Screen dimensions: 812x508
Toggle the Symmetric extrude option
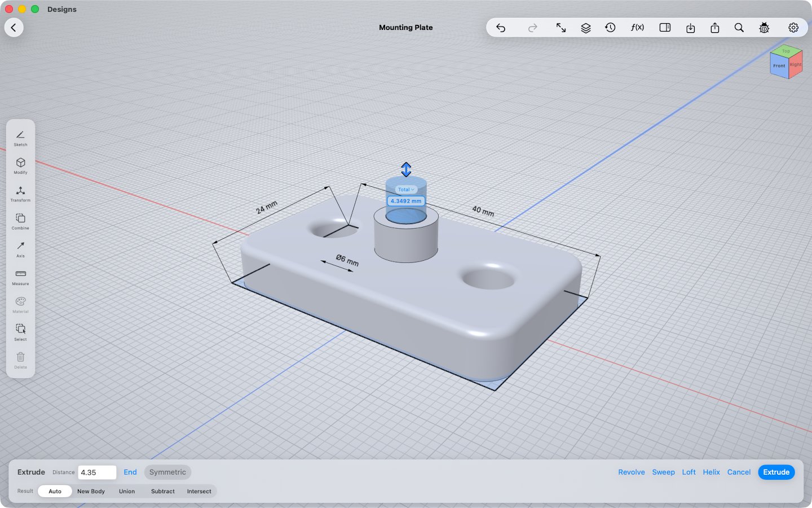(x=167, y=472)
